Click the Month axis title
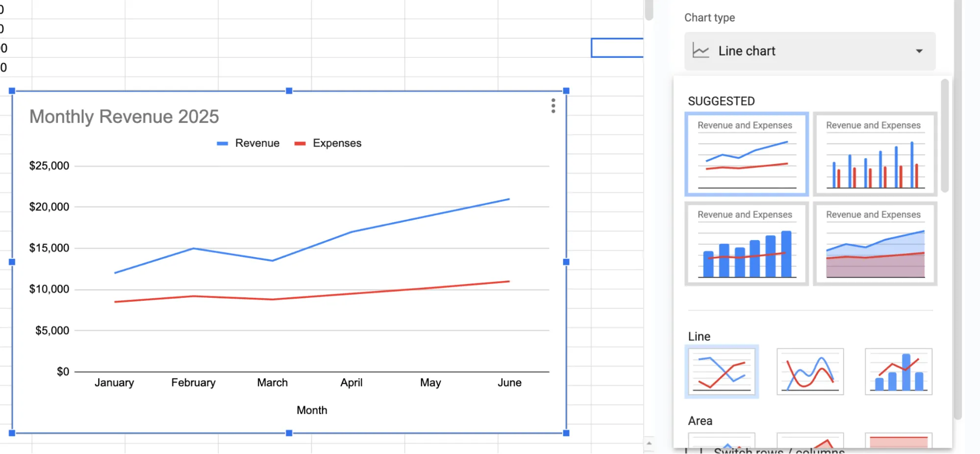Screen dimensions: 980x454 tap(311, 410)
